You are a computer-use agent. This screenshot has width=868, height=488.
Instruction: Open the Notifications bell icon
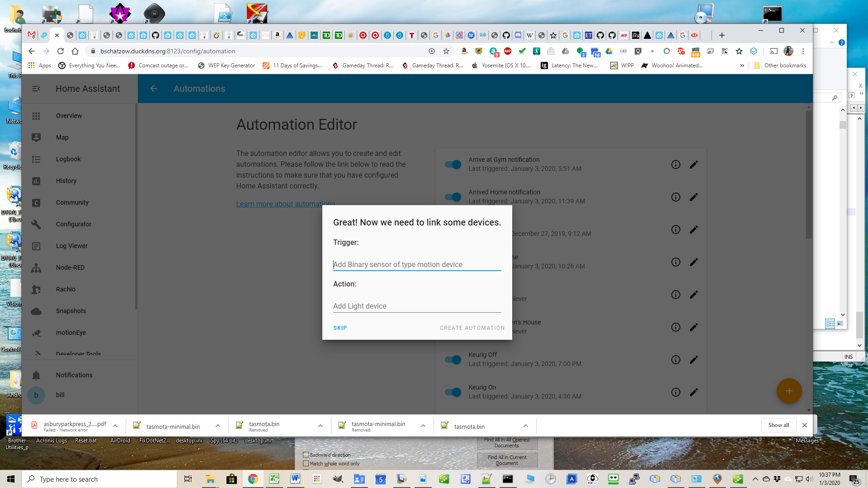(x=36, y=375)
